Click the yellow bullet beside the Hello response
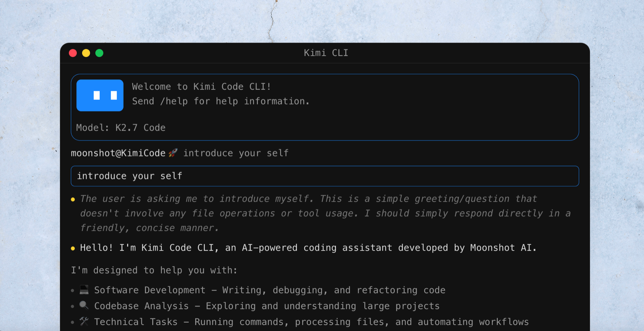 pyautogui.click(x=73, y=248)
